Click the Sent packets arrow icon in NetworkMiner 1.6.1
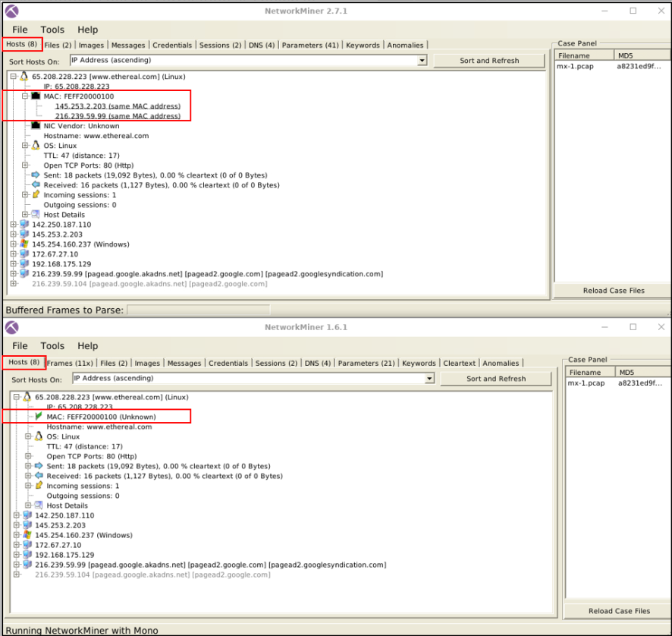Screen dimensions: 672x636 tap(39, 466)
